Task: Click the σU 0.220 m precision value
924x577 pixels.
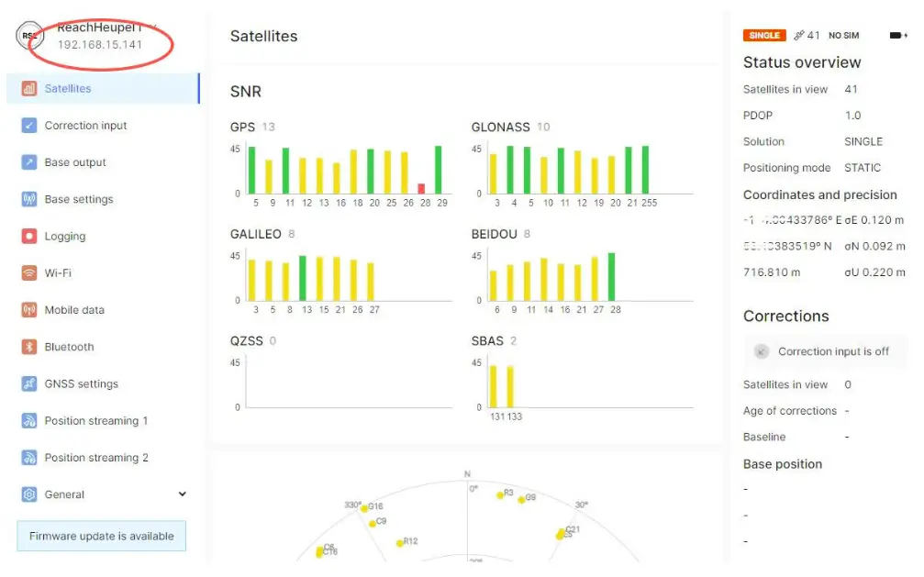Action: pyautogui.click(x=874, y=272)
